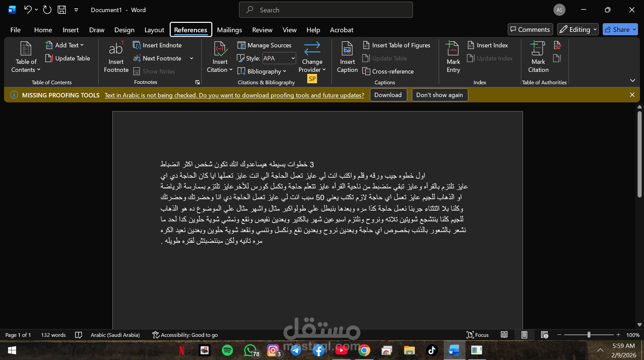644x360 pixels.
Task: Switch to Web Layout view icon
Action: pyautogui.click(x=544, y=335)
